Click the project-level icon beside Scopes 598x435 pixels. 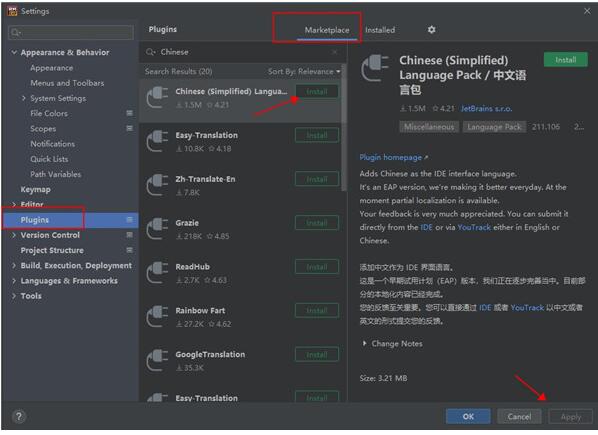[x=129, y=128]
